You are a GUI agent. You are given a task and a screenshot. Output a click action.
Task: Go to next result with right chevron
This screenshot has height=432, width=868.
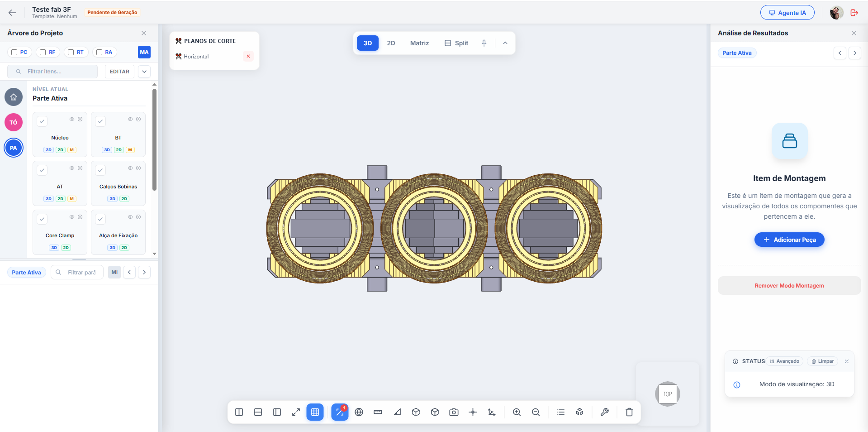click(855, 53)
